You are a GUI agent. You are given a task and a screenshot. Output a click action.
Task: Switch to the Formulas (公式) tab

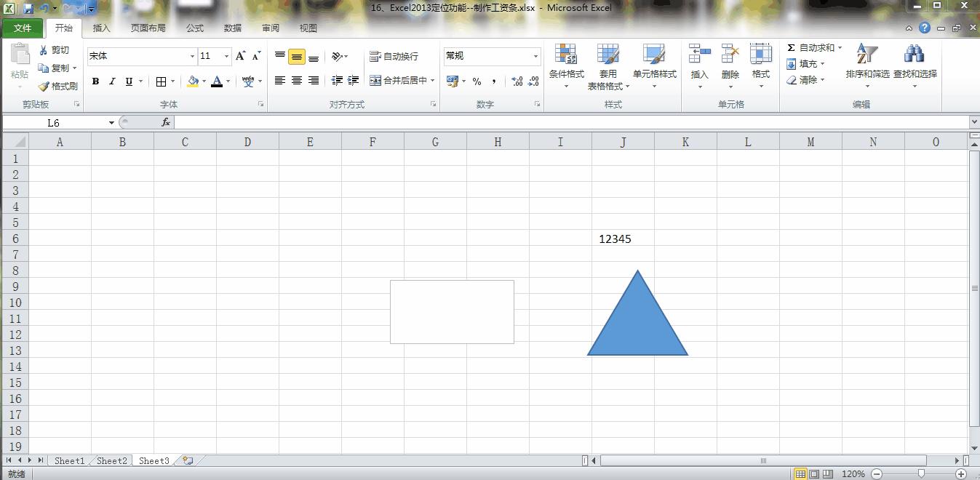pyautogui.click(x=195, y=28)
